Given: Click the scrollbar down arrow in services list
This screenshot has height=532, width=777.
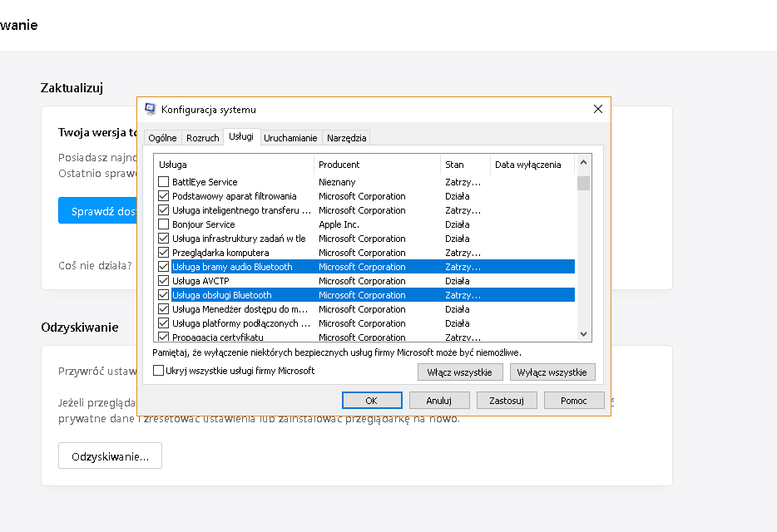Looking at the screenshot, I should click(x=583, y=333).
